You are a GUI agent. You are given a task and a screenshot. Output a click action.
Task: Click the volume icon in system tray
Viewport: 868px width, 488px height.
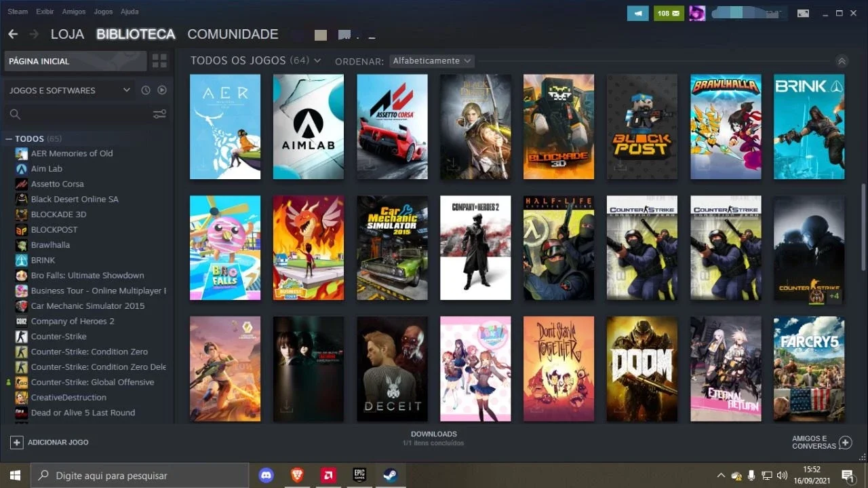[x=782, y=475]
